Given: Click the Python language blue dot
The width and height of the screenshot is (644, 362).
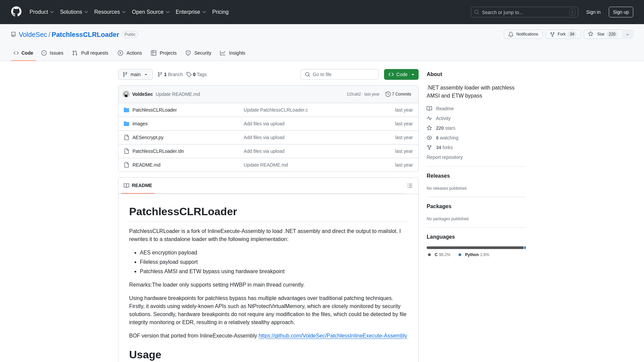Looking at the screenshot, I should pos(460,255).
